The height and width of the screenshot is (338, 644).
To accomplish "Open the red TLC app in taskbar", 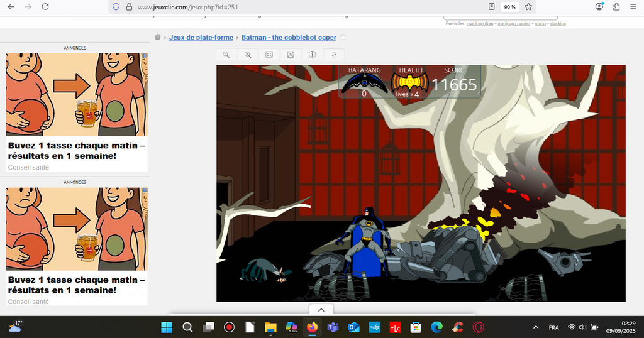I will click(x=395, y=327).
